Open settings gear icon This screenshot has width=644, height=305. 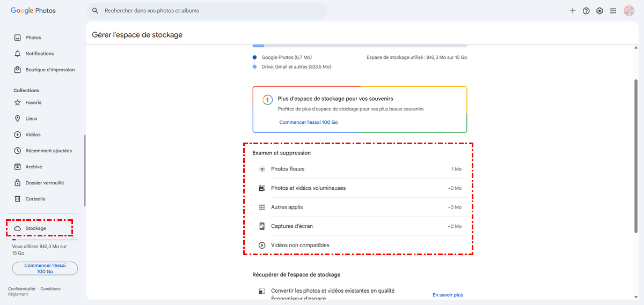coord(599,11)
